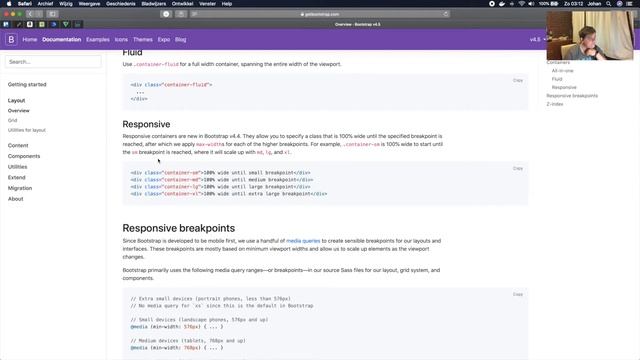
Task: Open the fifth pinned tab (blue circle icon)
Action: pyautogui.click(x=53, y=24)
